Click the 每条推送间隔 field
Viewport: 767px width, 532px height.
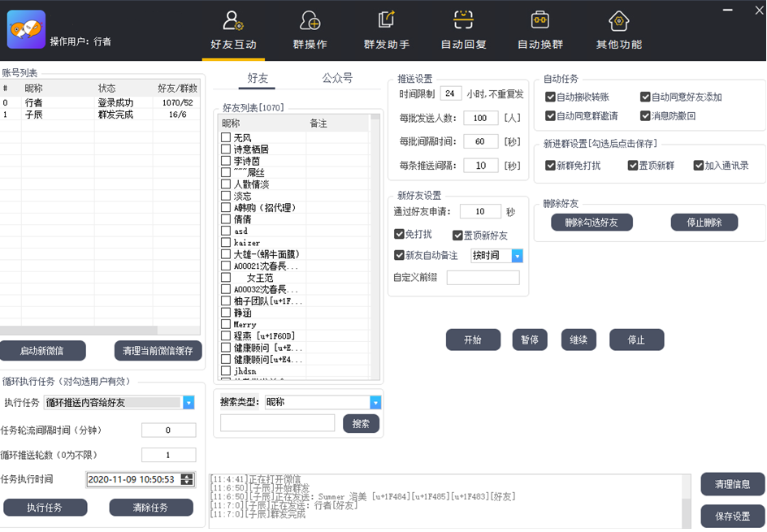480,165
